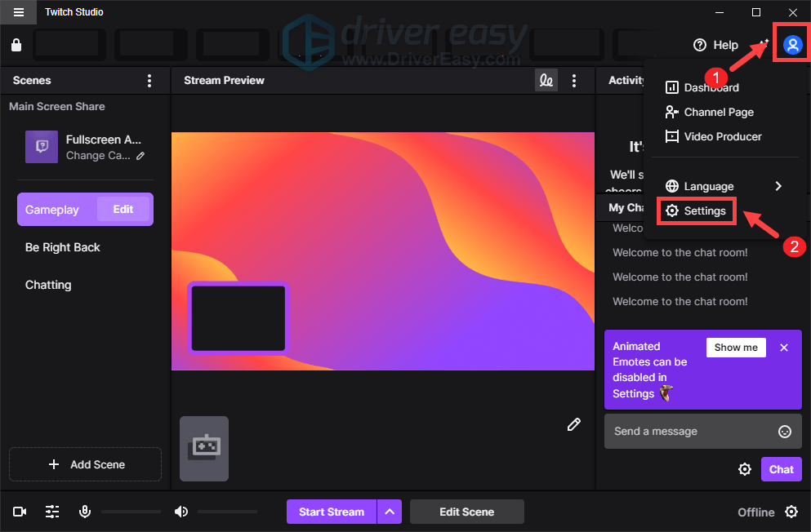Click the Add Scene button

tap(85, 464)
